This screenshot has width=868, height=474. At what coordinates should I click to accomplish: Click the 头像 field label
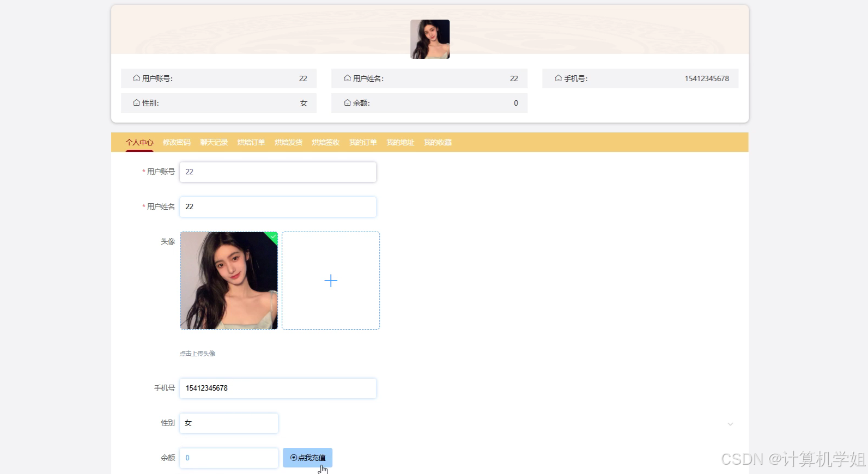(x=168, y=241)
